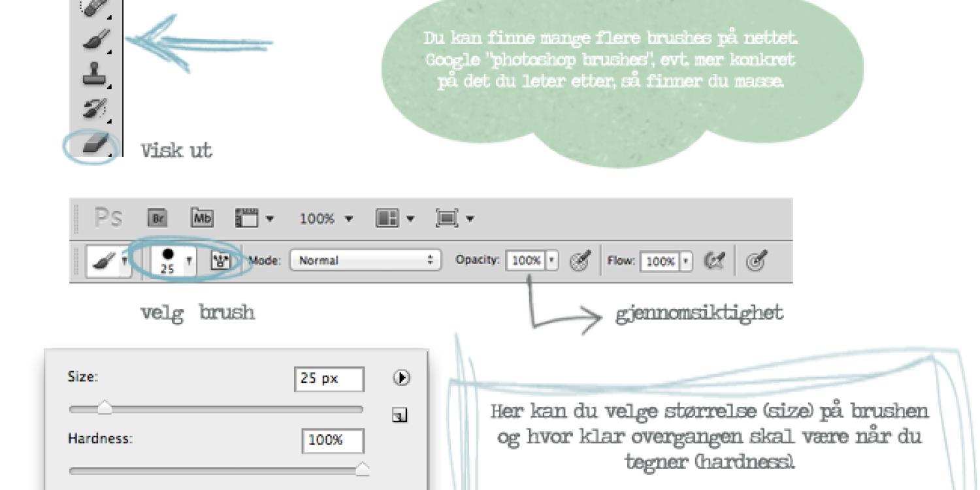Click the Size slider handle

coord(105,408)
